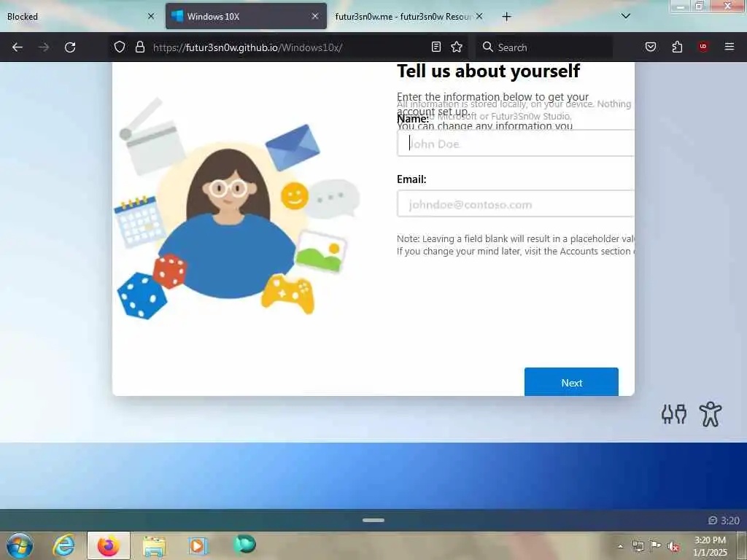Open Firefox hamburger menu

pos(729,47)
